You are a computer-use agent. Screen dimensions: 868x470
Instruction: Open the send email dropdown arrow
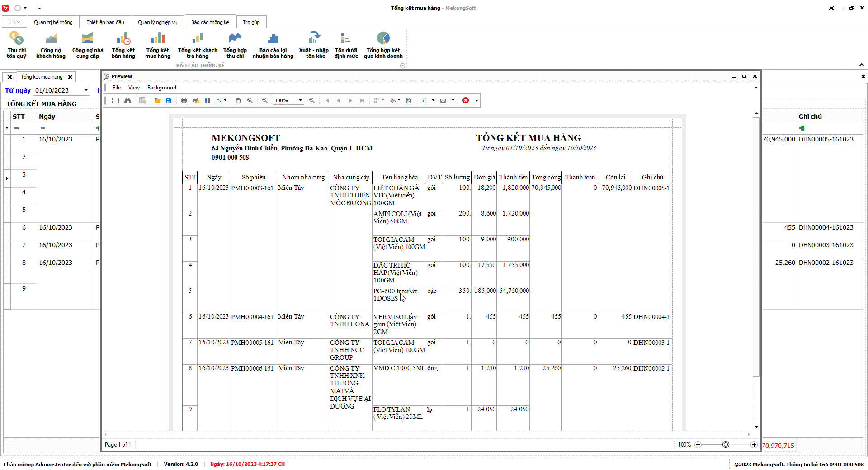click(453, 100)
